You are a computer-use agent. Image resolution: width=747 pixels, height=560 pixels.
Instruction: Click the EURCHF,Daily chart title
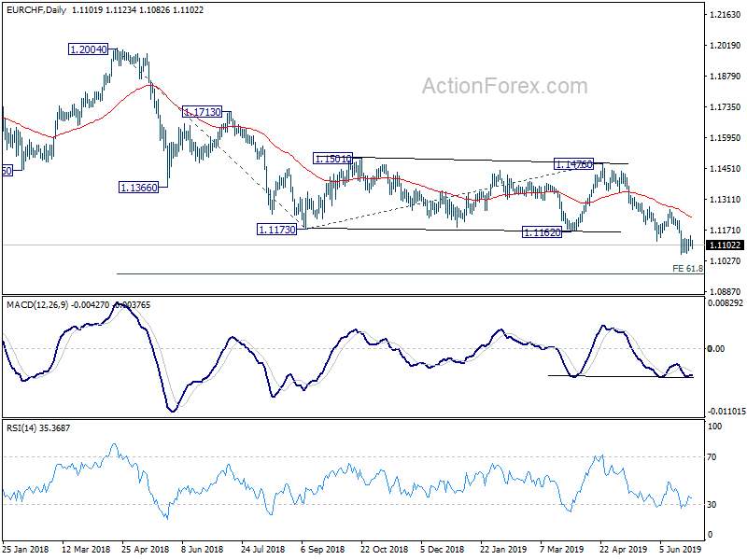36,9
